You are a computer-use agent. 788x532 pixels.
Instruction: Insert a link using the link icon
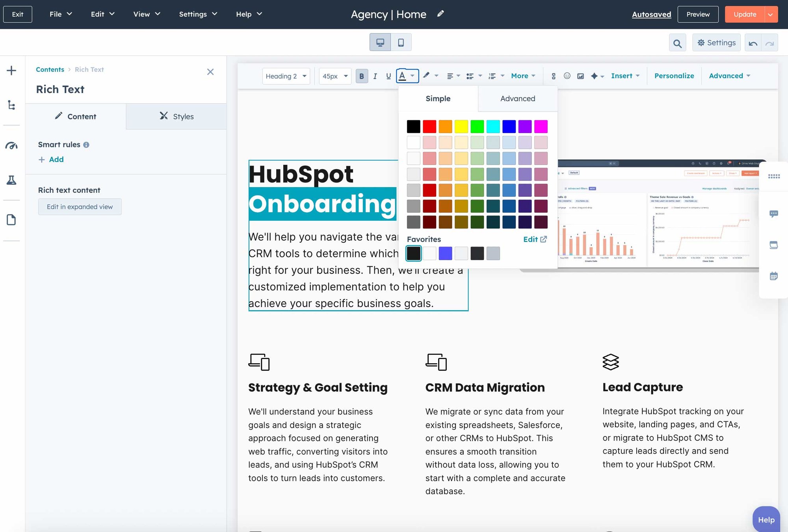click(x=554, y=76)
